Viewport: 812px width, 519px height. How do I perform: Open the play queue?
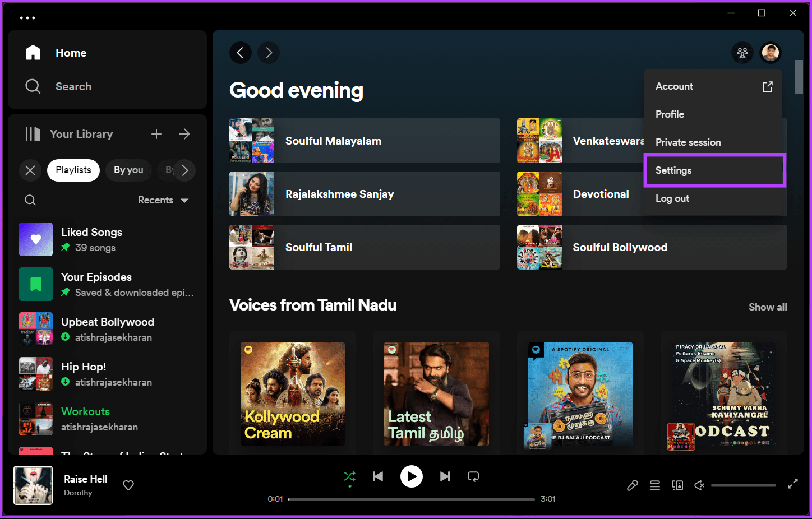click(x=655, y=485)
